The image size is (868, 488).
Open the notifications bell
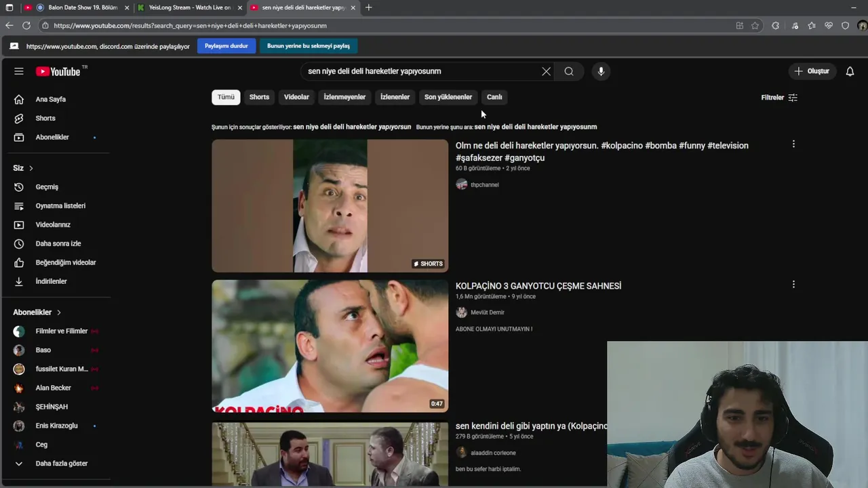(850, 71)
